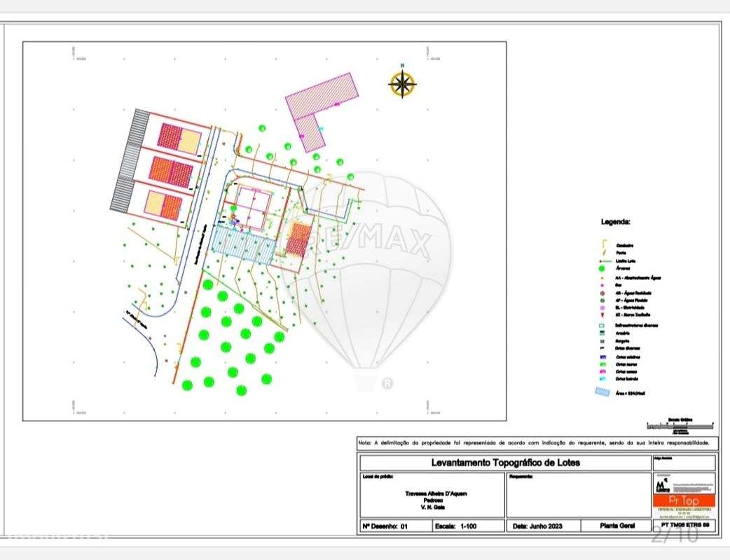Viewport: 730px width, 560px height.
Task: Click the graphic scale bar above the note
Action: pos(680,426)
